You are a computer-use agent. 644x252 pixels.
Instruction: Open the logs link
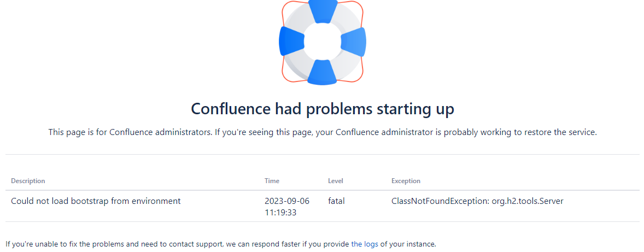[x=365, y=244]
